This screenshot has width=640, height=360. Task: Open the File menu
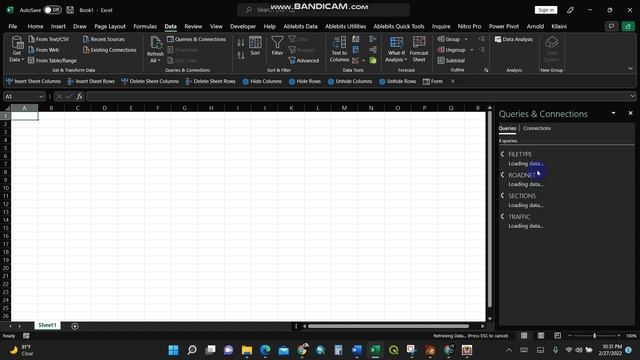[x=13, y=26]
